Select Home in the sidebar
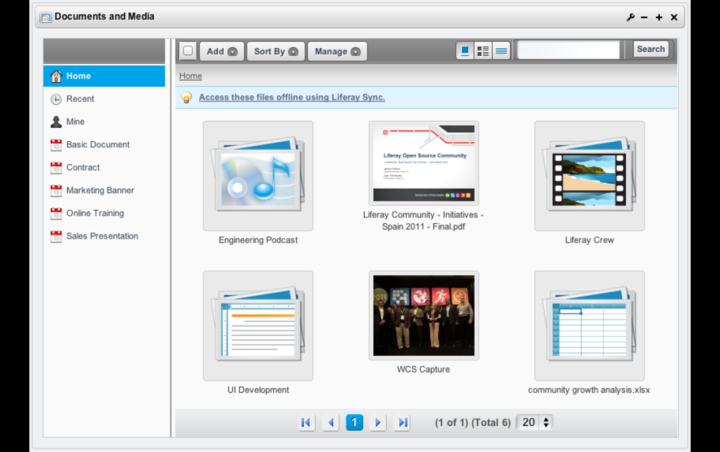Viewport: 720px width, 452px height. click(104, 76)
